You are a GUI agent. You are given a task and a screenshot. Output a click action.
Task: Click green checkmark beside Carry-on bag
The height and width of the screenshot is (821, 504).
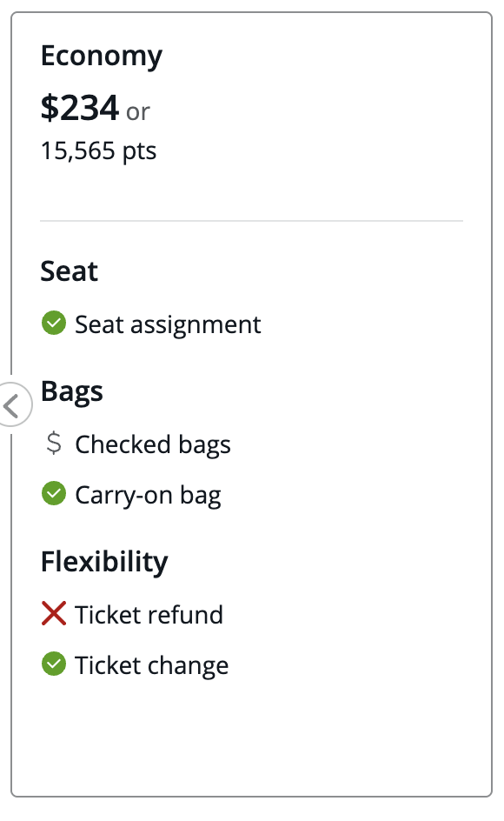pos(54,493)
